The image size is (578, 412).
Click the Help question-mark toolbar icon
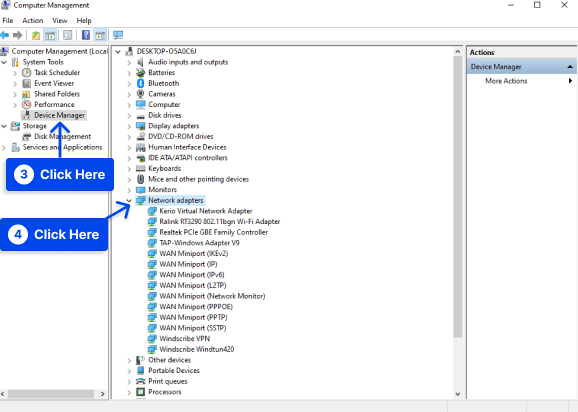point(86,35)
